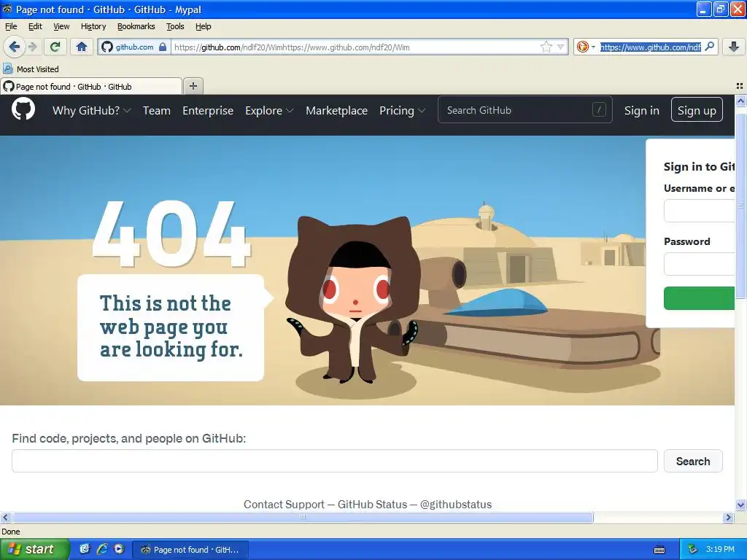Click the Sign up button
This screenshot has width=747, height=560.
click(x=697, y=110)
